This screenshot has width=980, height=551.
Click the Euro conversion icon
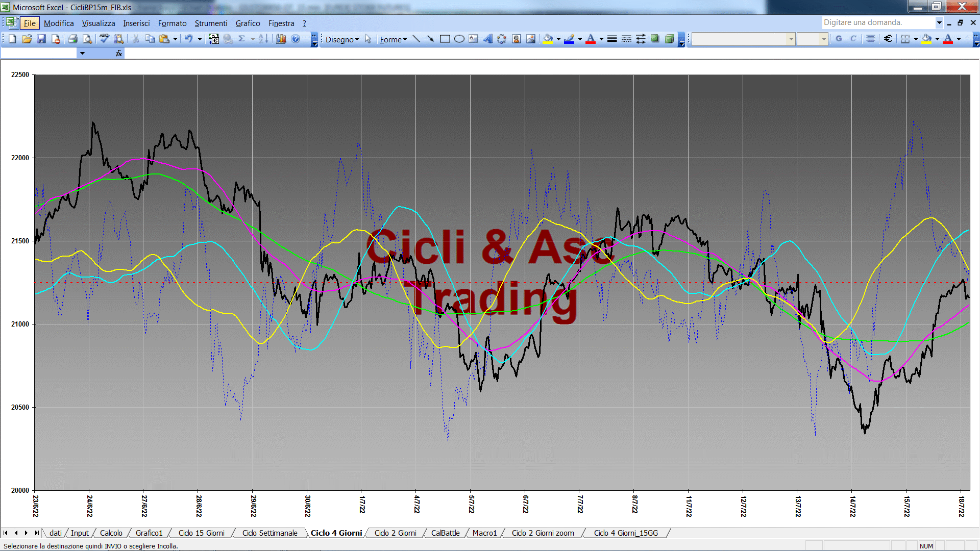[214, 39]
